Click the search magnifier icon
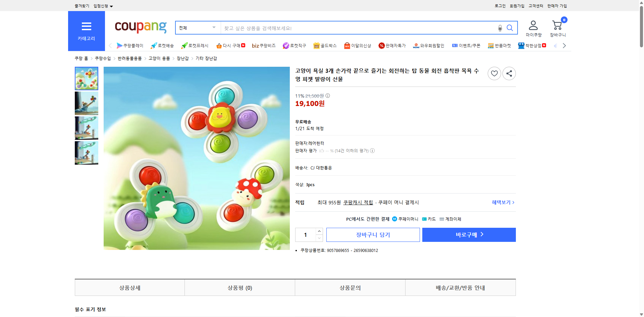 (509, 28)
